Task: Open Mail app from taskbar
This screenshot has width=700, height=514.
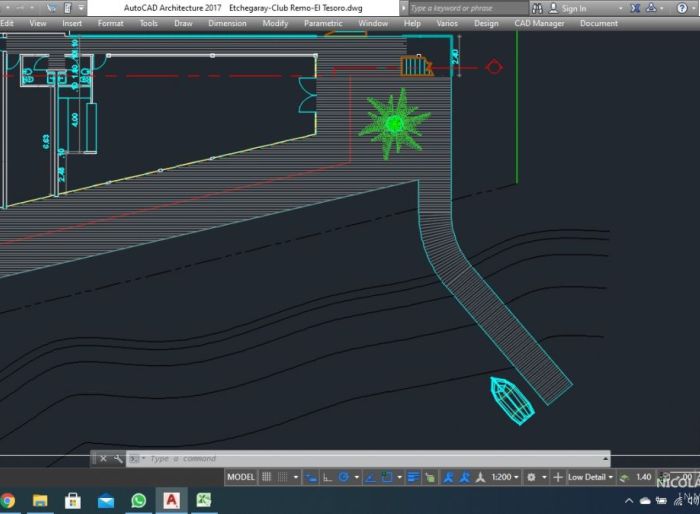Action: click(x=106, y=501)
